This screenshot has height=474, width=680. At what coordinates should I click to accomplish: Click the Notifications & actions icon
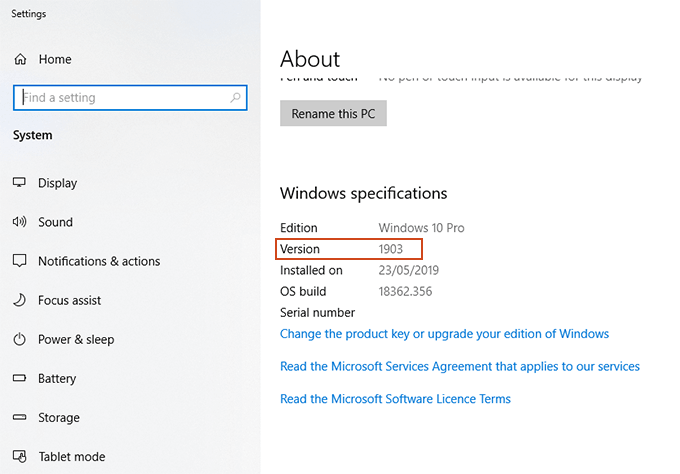tap(19, 261)
